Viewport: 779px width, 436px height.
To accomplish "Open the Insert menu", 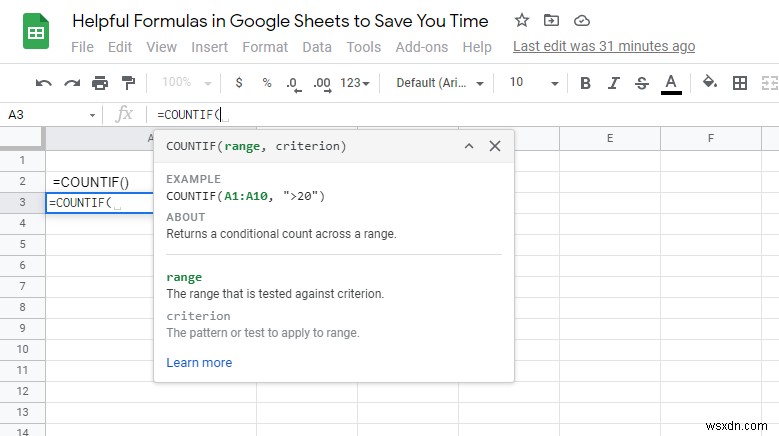I will pos(210,47).
